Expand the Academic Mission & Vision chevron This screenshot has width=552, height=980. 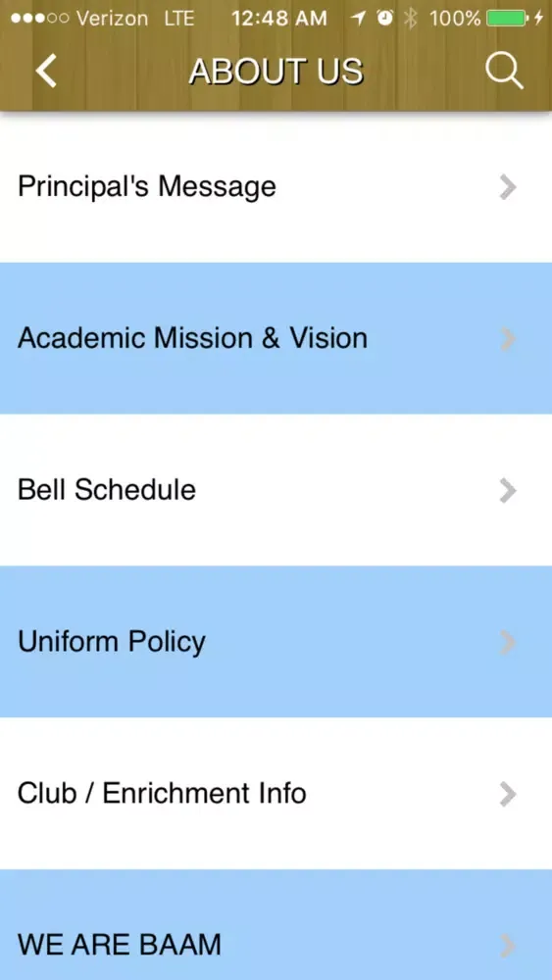point(508,339)
